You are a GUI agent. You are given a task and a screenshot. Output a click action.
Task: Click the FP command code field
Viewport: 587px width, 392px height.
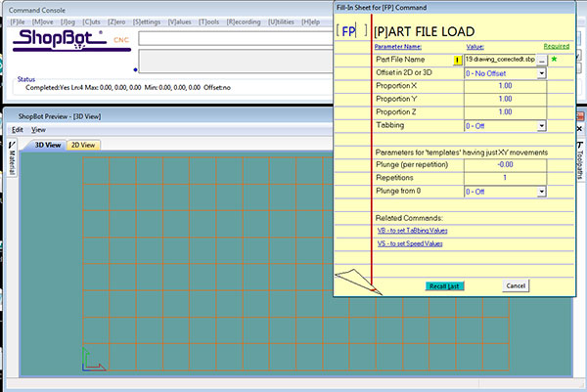coord(352,30)
